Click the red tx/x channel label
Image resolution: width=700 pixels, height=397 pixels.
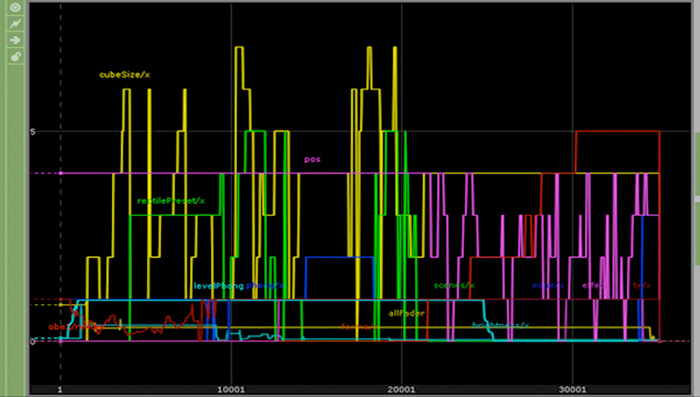click(x=642, y=285)
